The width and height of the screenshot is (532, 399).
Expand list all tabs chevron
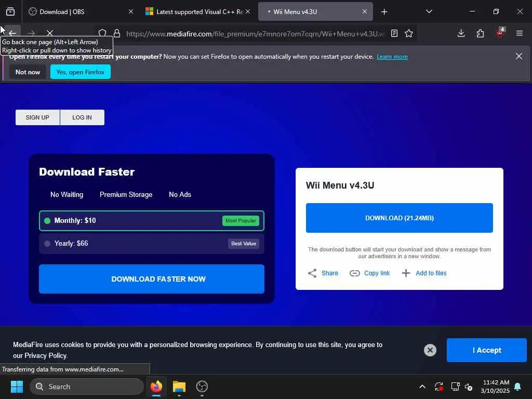[x=429, y=11]
